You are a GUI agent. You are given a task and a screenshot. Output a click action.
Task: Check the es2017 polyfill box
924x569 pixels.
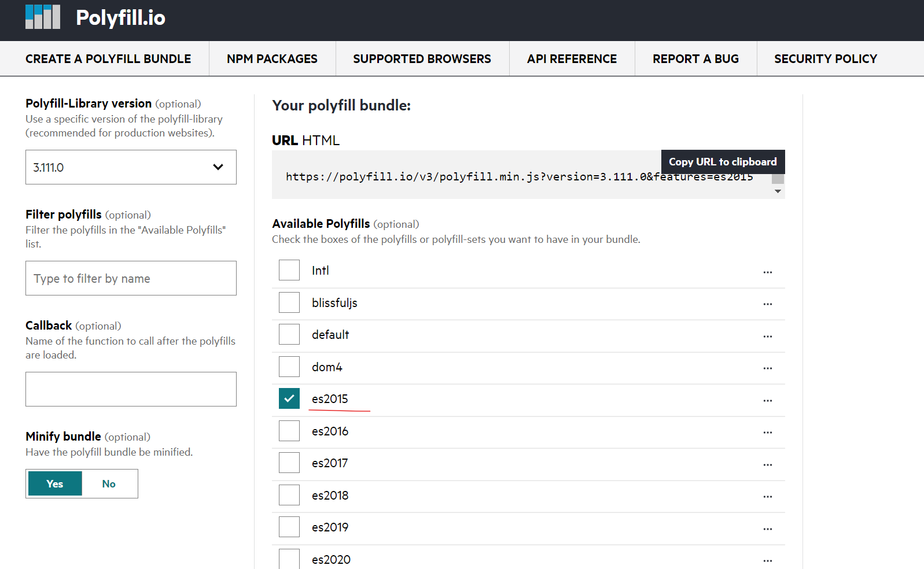pos(289,463)
